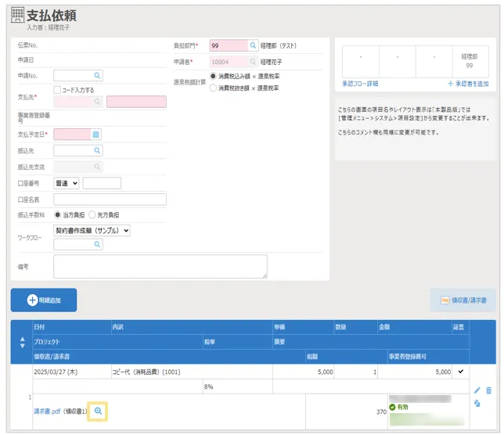The image size is (504, 435).
Task: Choose 消費税込み額 × 源泉税率 radio button
Action: (213, 77)
